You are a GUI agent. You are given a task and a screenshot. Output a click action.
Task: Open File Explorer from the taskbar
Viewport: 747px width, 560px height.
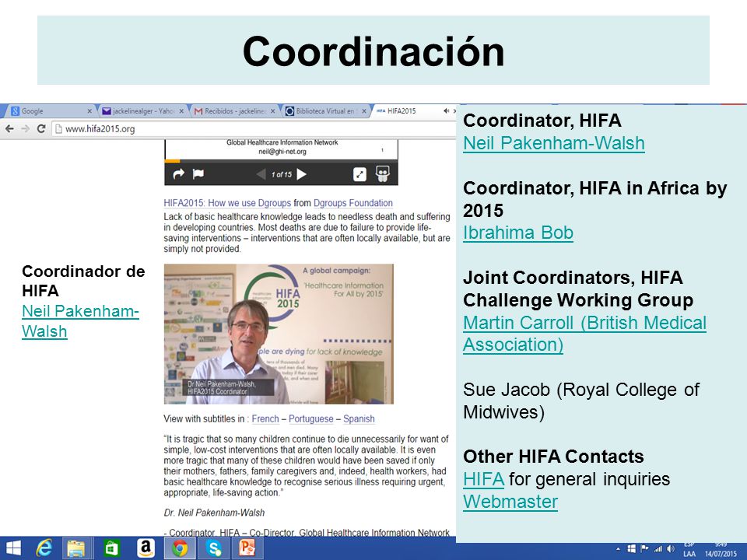coord(75,548)
